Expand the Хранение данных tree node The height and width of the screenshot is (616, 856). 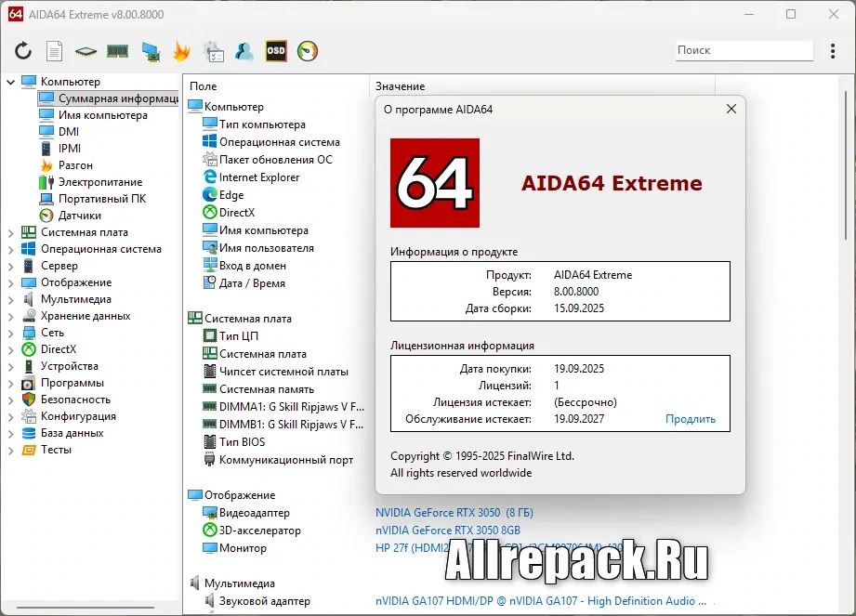11,317
